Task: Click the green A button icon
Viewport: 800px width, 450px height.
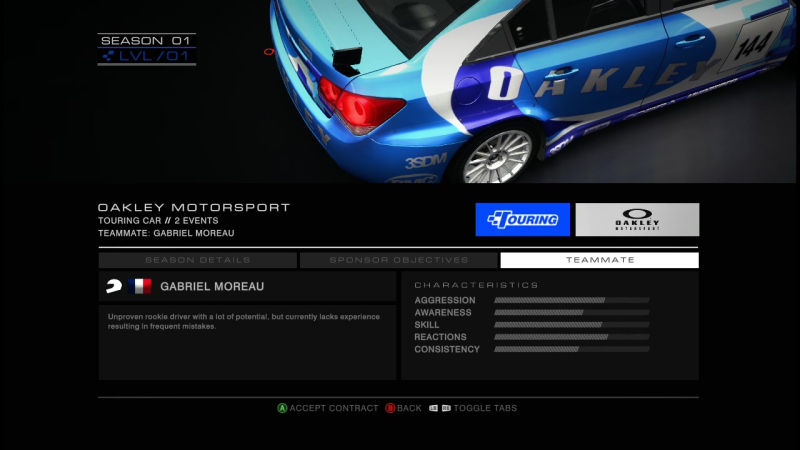Action: click(x=282, y=408)
